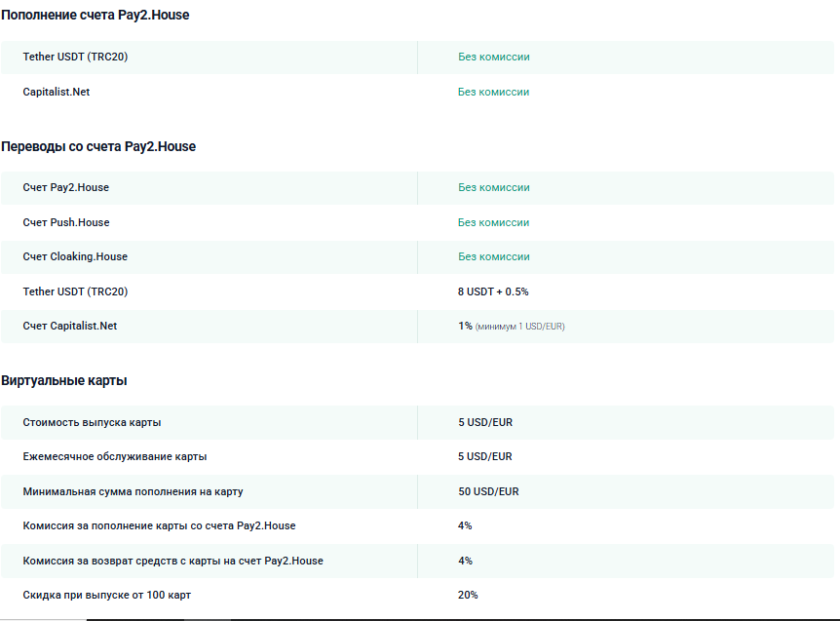
Task: Click the '(минимум 1 USD/EUR)' note
Action: 519,327
